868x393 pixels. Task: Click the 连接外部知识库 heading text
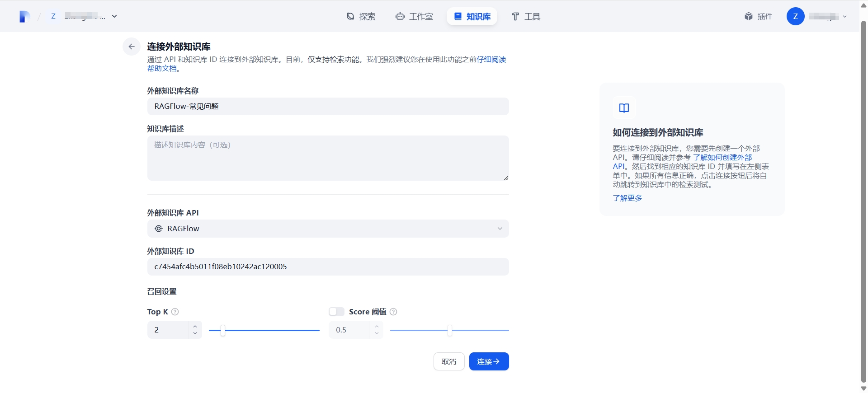179,47
